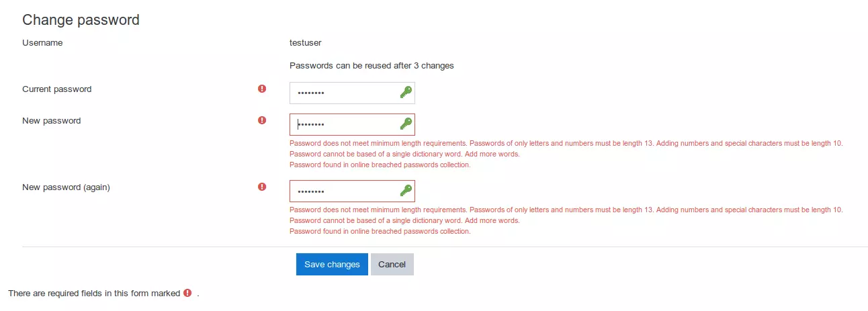
Task: Click the required fields footer note text
Action: 94,294
